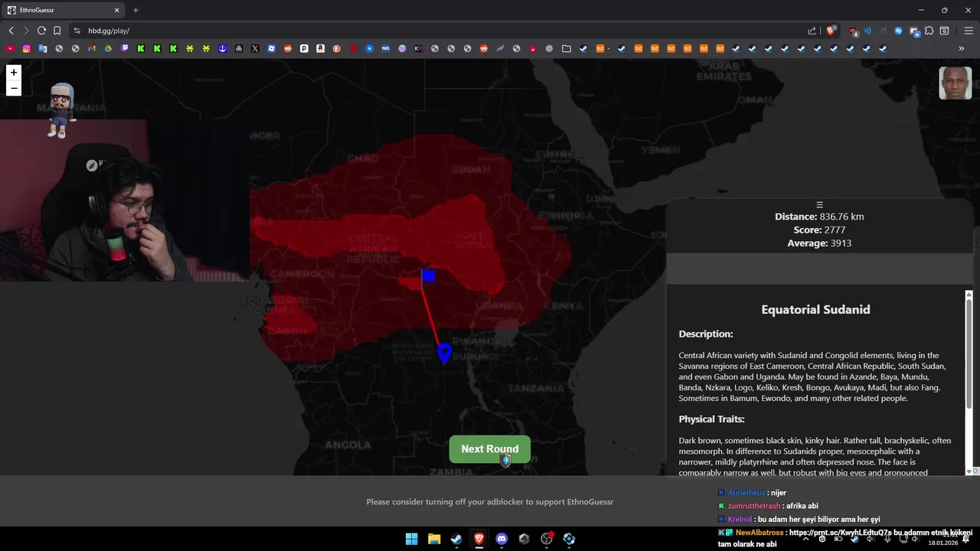The width and height of the screenshot is (980, 551).
Task: Open the uBlock extension icon with badge
Action: 853,31
